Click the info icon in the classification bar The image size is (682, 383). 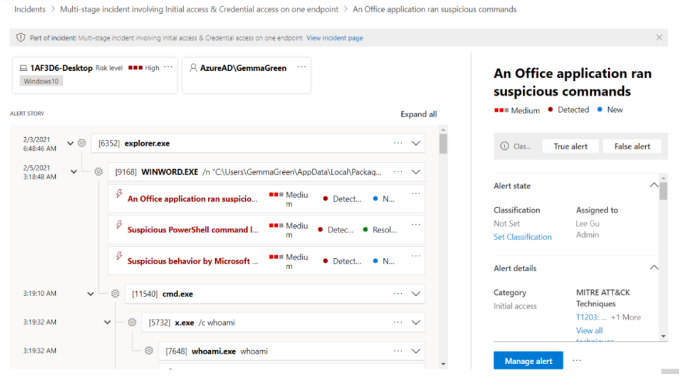504,146
